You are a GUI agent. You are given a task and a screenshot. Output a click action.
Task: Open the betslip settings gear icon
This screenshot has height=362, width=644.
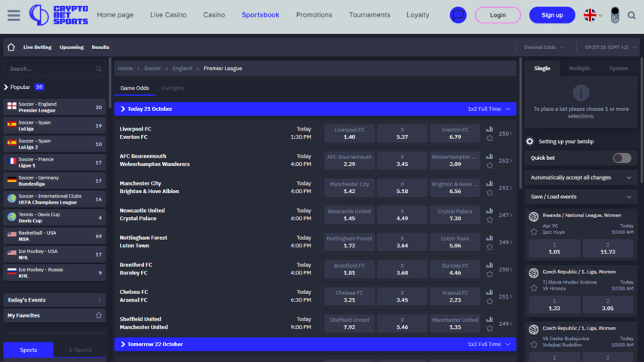click(530, 141)
